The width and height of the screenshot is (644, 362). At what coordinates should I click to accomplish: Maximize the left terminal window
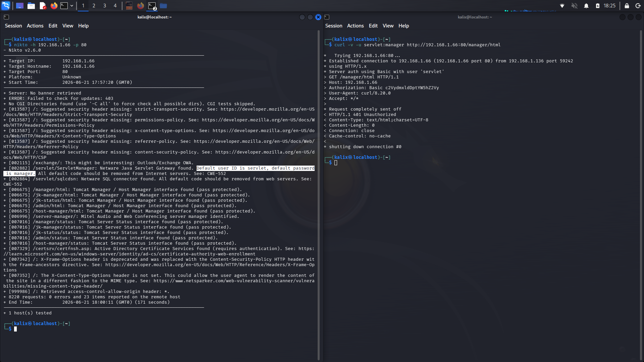point(310,17)
